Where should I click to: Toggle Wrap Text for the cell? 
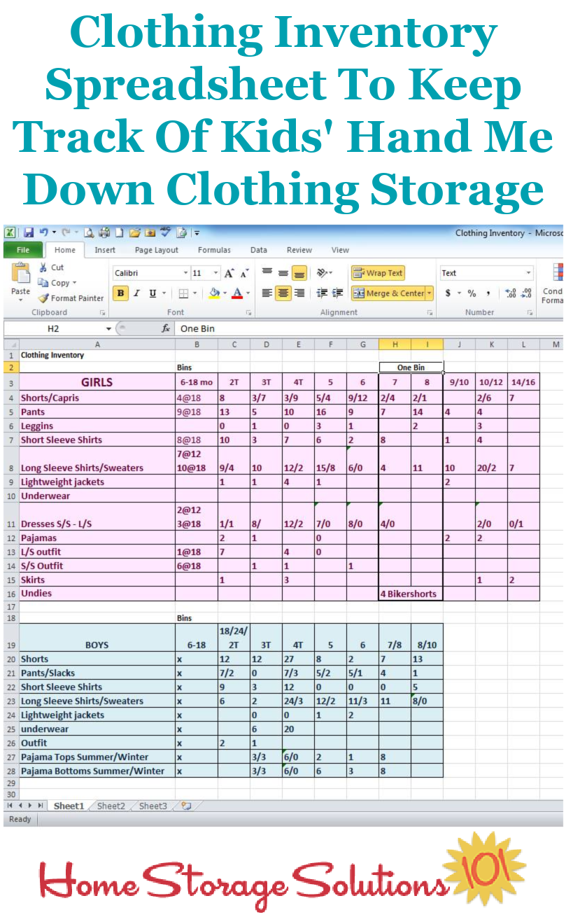(378, 273)
